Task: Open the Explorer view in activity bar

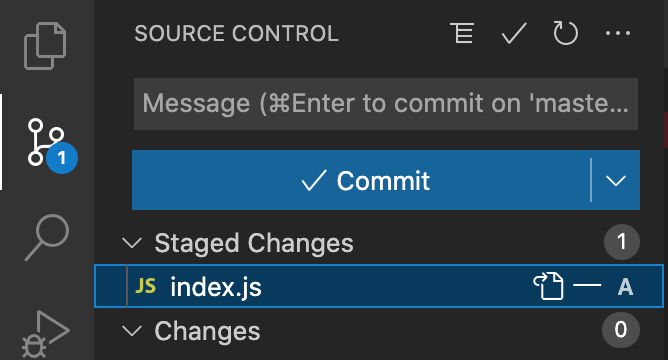Action: coord(45,46)
